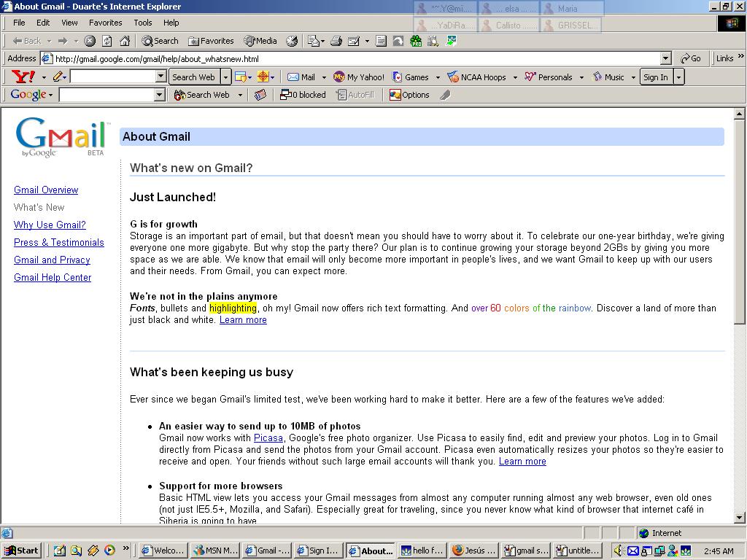Switch to the MSN Messenger taskbar button
Image resolution: width=747 pixels, height=560 pixels.
click(215, 551)
